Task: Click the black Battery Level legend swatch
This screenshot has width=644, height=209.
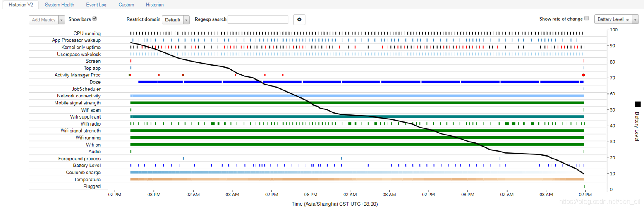Action: coord(637,104)
